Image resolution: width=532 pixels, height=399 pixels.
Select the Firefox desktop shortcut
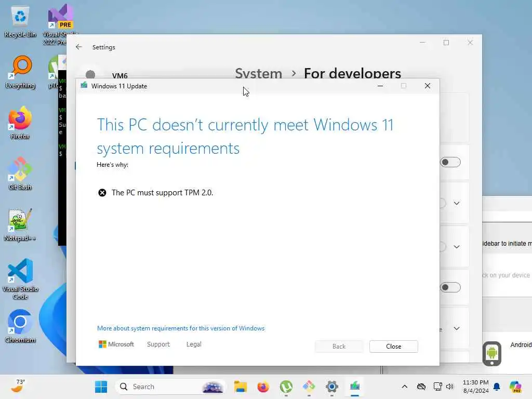pos(20,123)
